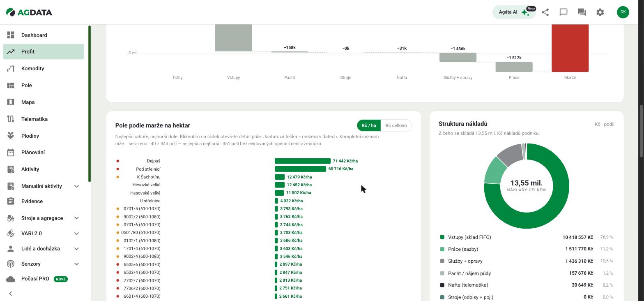Open the single chat bubble icon

pos(563,12)
